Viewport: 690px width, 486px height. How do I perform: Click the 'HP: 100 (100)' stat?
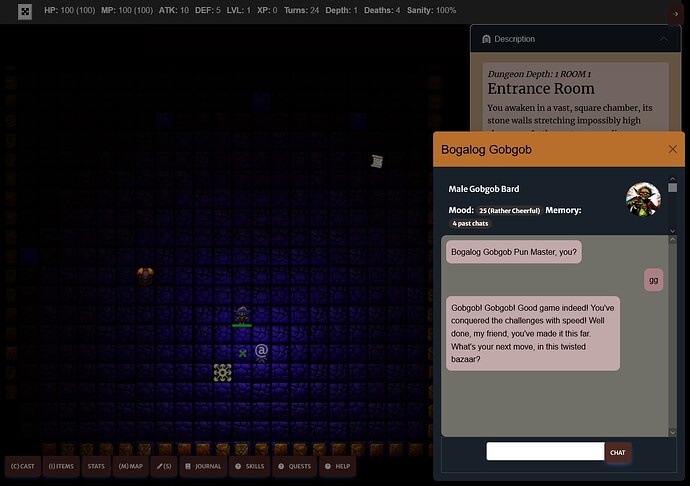(x=70, y=10)
